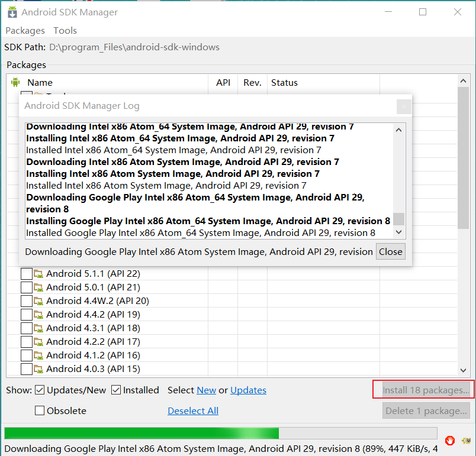Screen dimensions: 476x456
Task: Click the packages list scrollbar down arrow
Action: pos(463,370)
